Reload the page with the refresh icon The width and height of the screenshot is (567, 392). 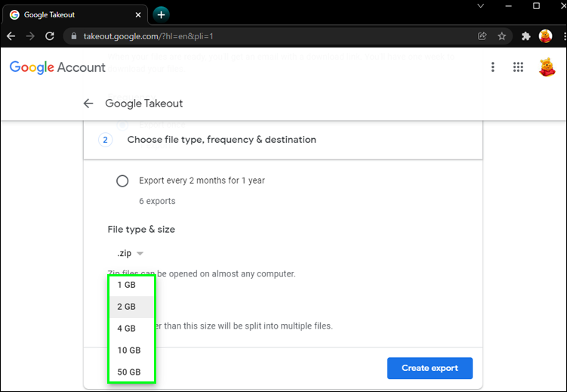click(50, 36)
